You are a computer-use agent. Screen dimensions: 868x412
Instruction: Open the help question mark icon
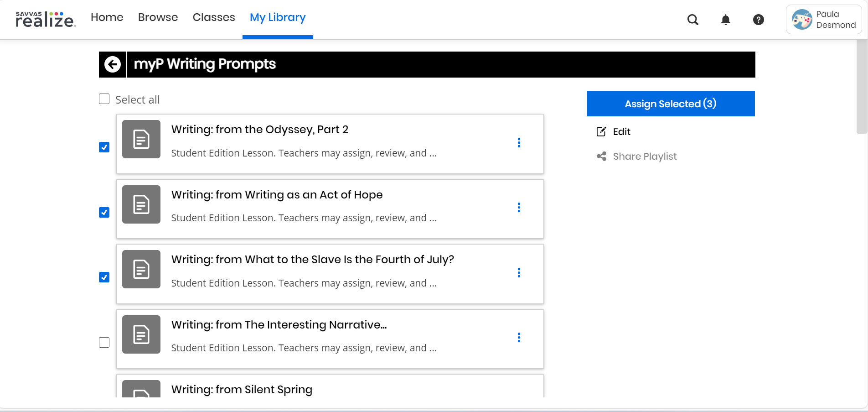[759, 20]
